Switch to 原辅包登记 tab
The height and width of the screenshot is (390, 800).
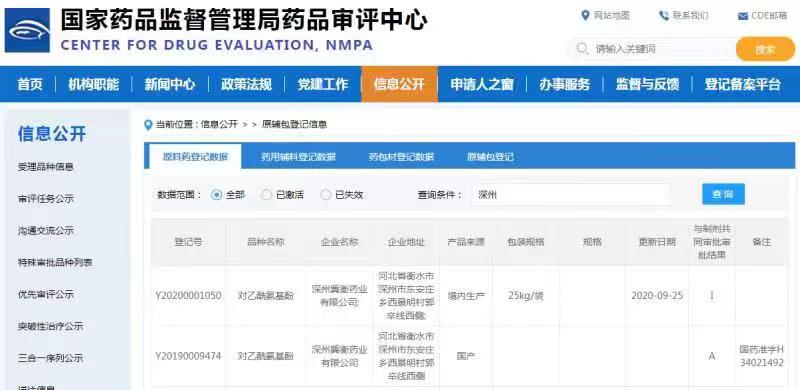tap(490, 157)
